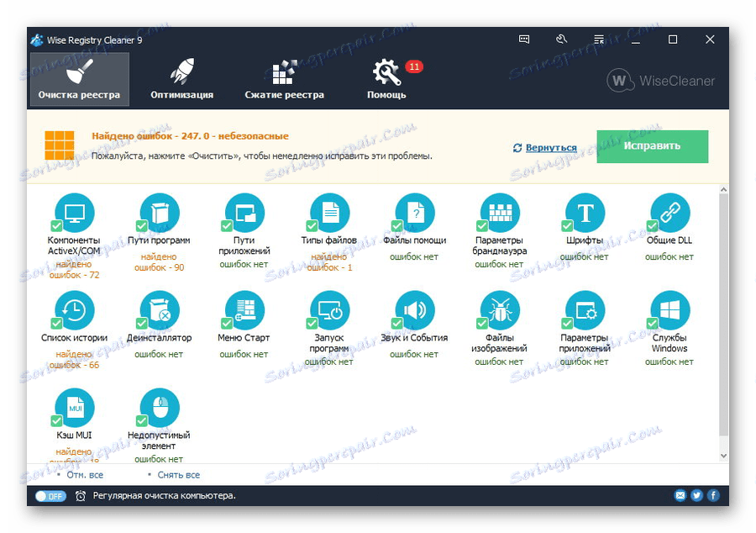756x533 pixels.
Task: Click the Деинсталлятор category icon
Action: 160,310
